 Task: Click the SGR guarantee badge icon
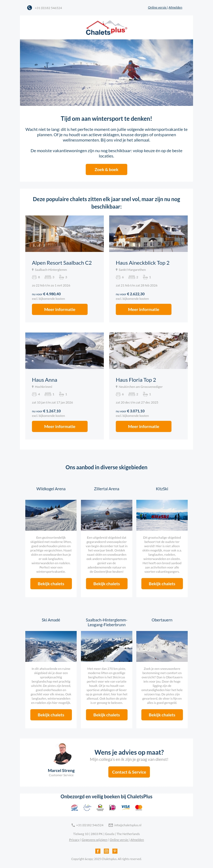click(75, 808)
